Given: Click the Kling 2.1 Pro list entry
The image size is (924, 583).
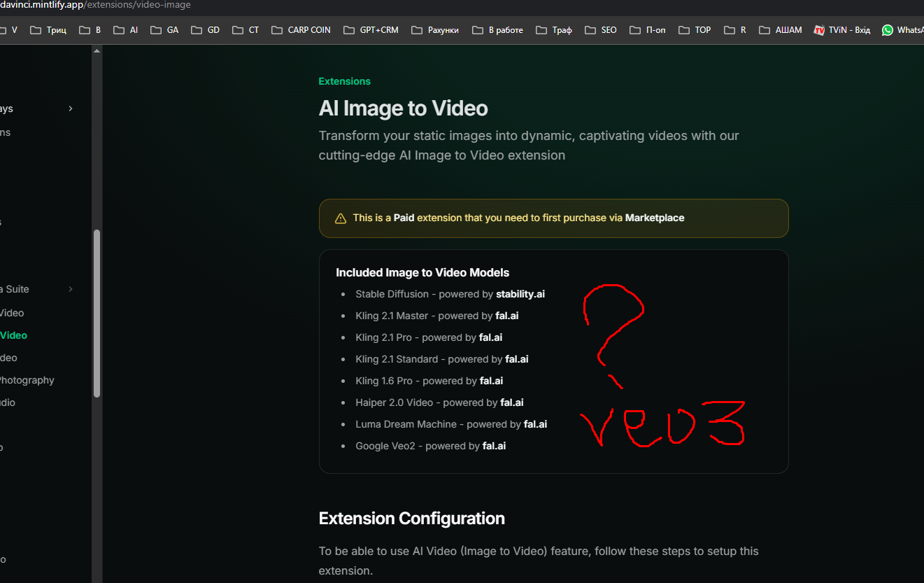Looking at the screenshot, I should (429, 337).
